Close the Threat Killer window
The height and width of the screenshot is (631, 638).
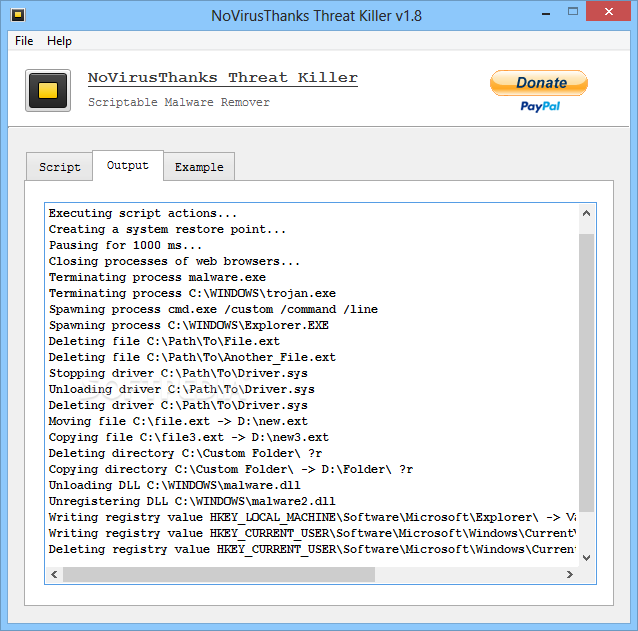[608, 11]
